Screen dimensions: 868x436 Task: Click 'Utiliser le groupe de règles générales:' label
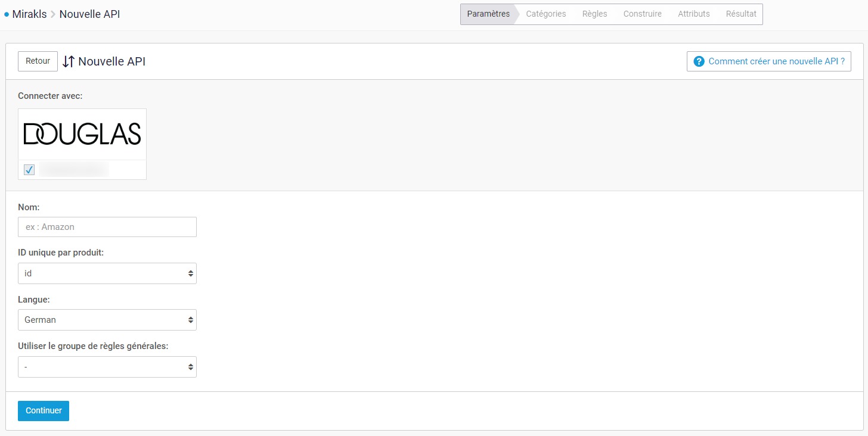click(94, 346)
